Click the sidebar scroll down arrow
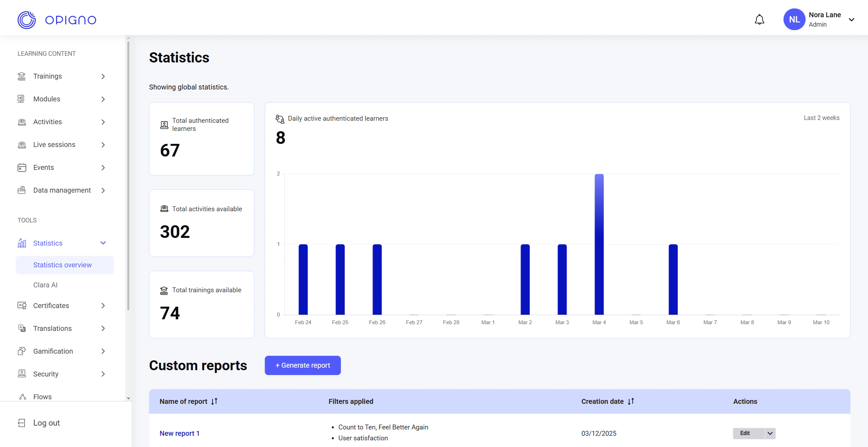The width and height of the screenshot is (868, 447). point(128,398)
